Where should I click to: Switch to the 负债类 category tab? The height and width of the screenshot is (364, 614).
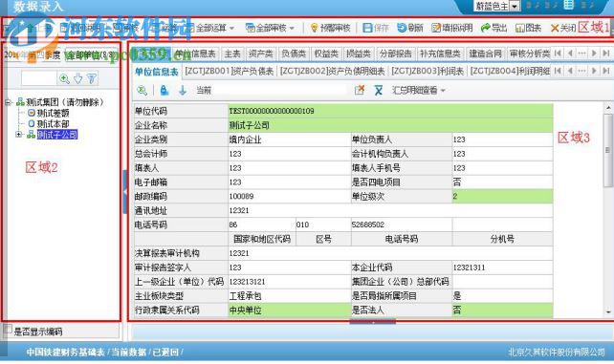(x=294, y=54)
